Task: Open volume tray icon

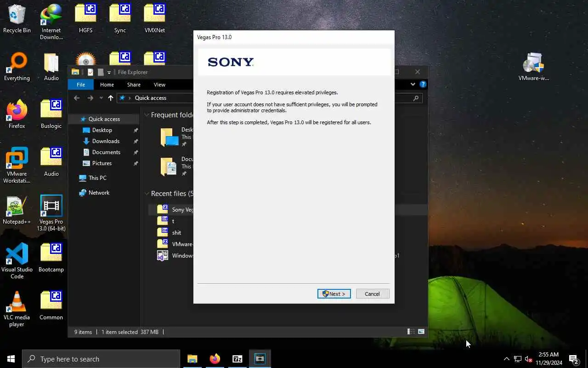Action: pos(529,359)
